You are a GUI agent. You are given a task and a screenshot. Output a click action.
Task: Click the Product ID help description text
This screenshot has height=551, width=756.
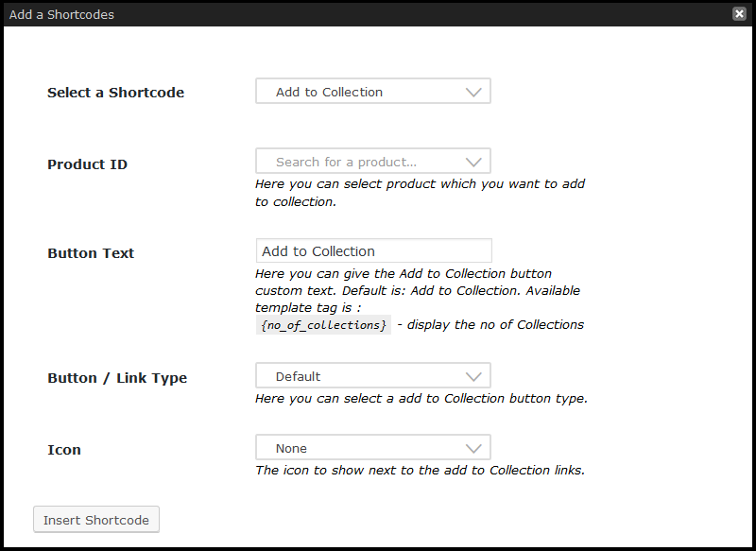click(420, 193)
